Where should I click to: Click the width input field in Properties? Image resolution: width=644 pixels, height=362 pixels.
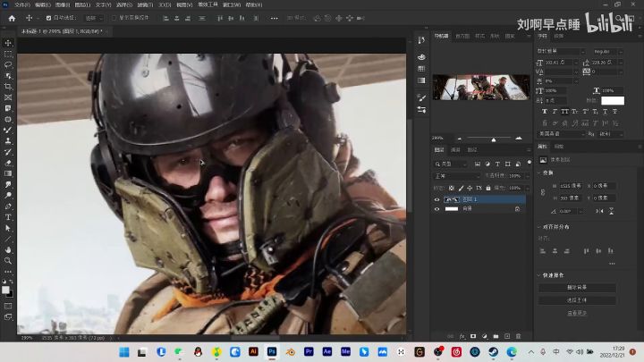point(571,186)
